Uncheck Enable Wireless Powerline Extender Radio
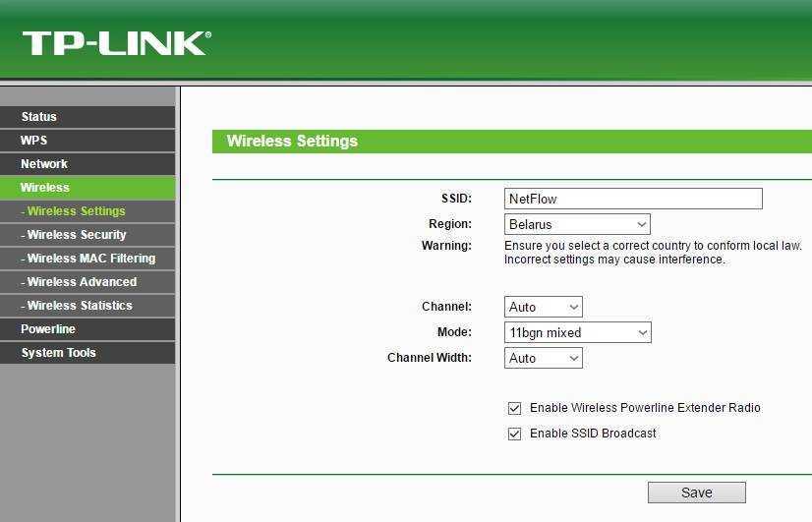 514,408
